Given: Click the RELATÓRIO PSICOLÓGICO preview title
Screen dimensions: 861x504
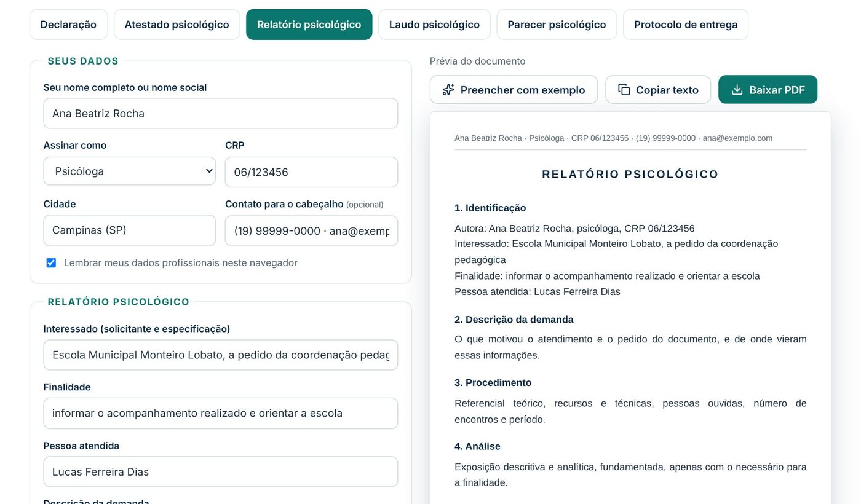Looking at the screenshot, I should (630, 175).
